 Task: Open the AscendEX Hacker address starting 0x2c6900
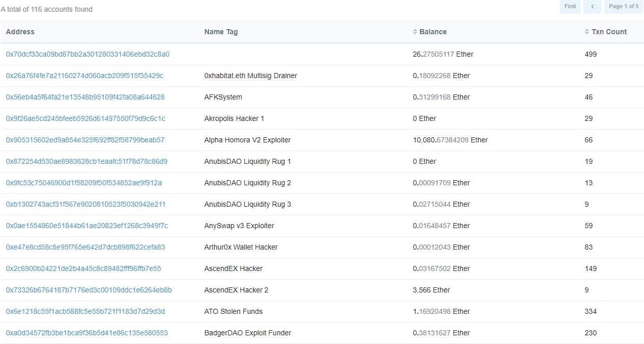point(83,268)
